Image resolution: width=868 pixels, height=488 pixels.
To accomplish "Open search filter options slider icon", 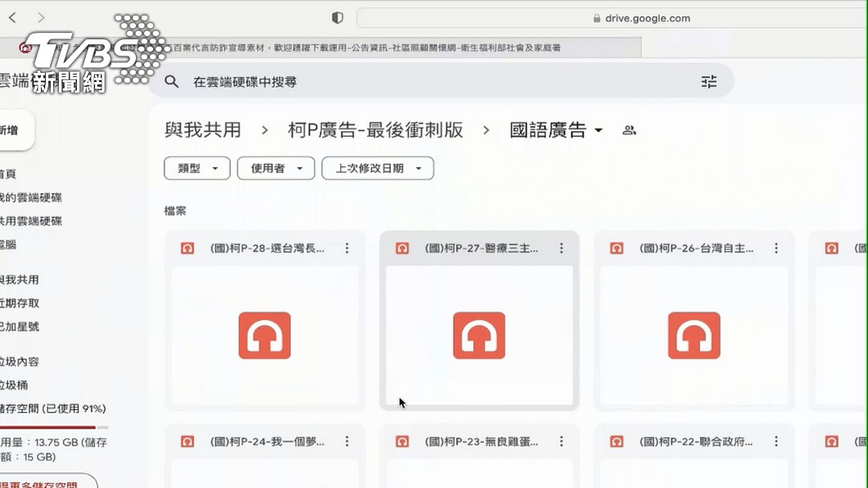I will [708, 82].
